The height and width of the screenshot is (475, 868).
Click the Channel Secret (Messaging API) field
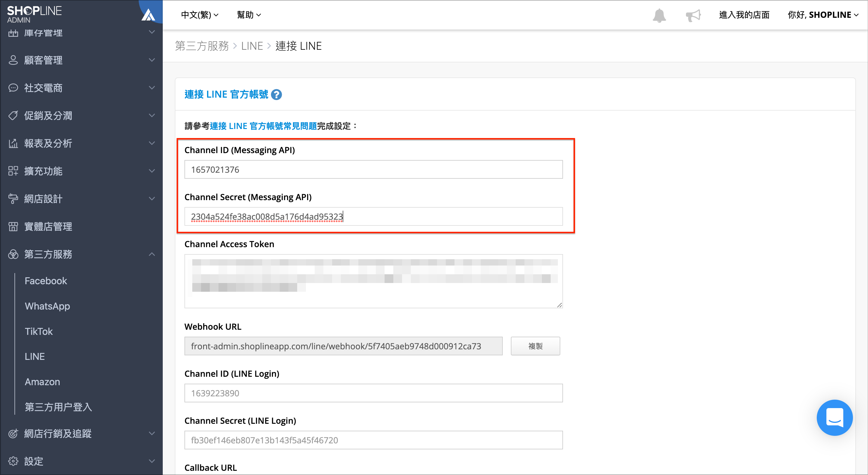point(373,216)
